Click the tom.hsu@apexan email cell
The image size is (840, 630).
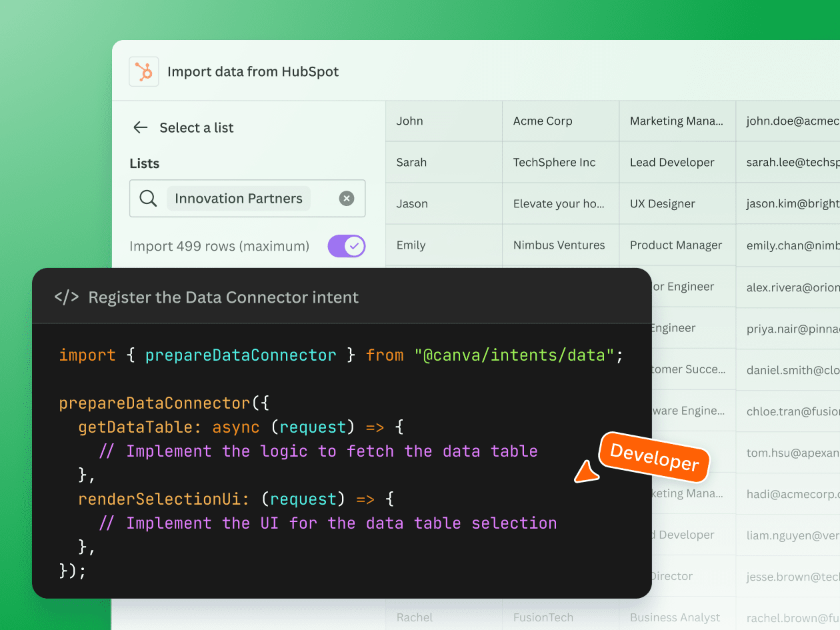pos(788,452)
